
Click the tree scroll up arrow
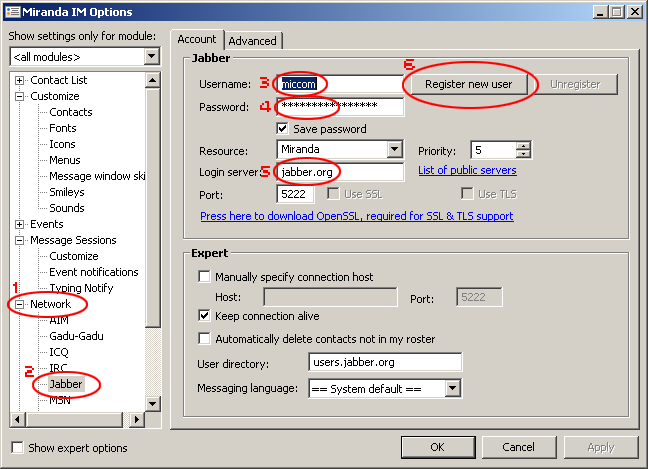coord(152,80)
